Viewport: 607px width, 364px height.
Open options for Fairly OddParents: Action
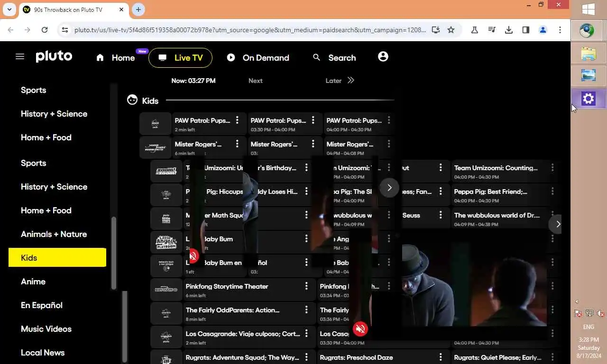point(306,310)
